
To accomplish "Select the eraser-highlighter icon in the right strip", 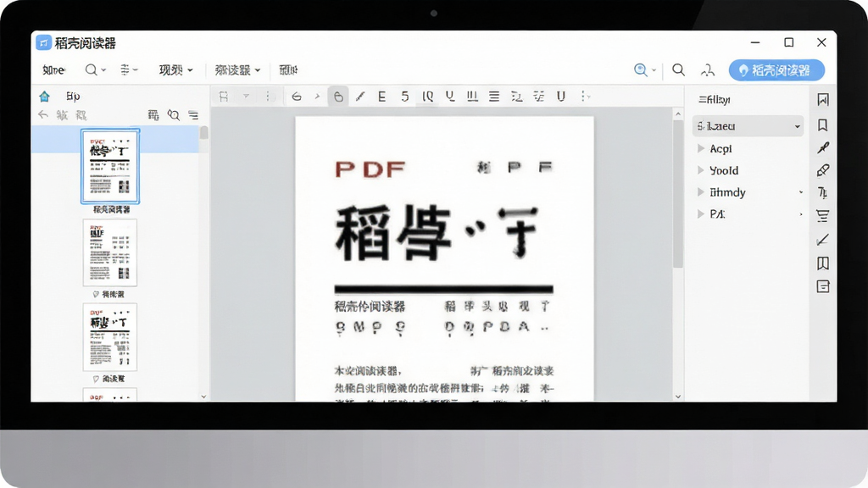I will point(823,170).
